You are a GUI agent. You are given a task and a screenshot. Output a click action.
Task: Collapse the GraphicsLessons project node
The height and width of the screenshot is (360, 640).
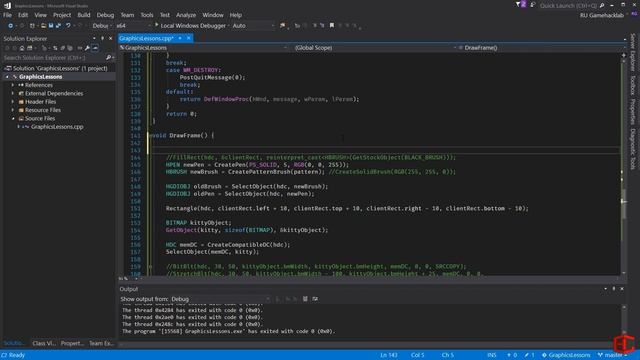coord(7,77)
